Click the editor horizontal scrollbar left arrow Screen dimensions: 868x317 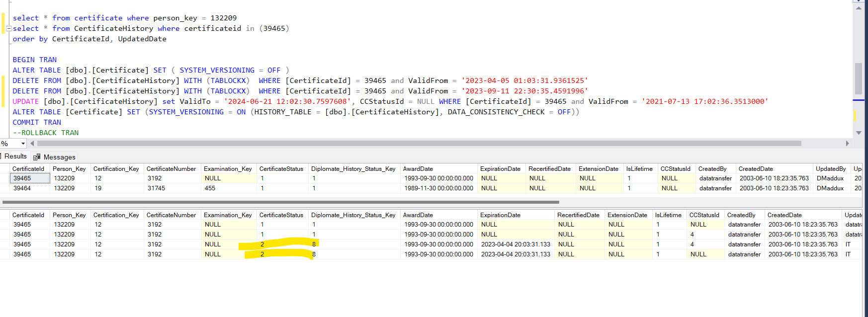32,143
